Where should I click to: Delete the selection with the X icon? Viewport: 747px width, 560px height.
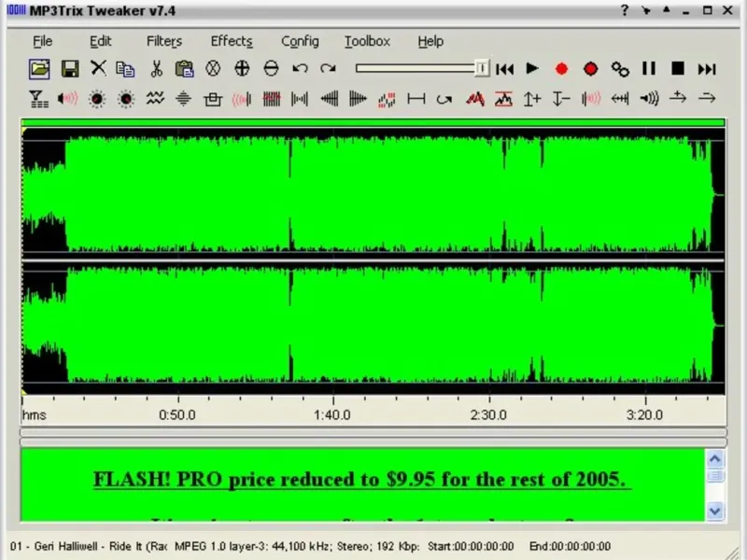[98, 68]
